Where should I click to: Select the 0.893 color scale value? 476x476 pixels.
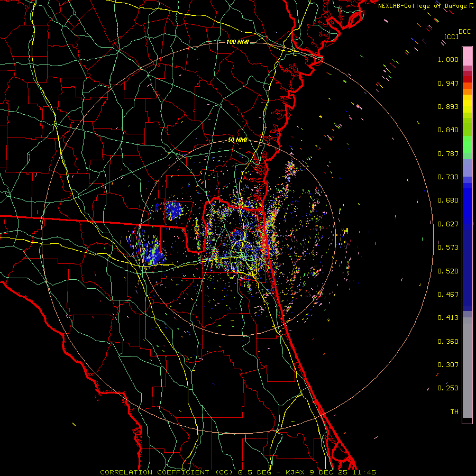click(x=448, y=106)
